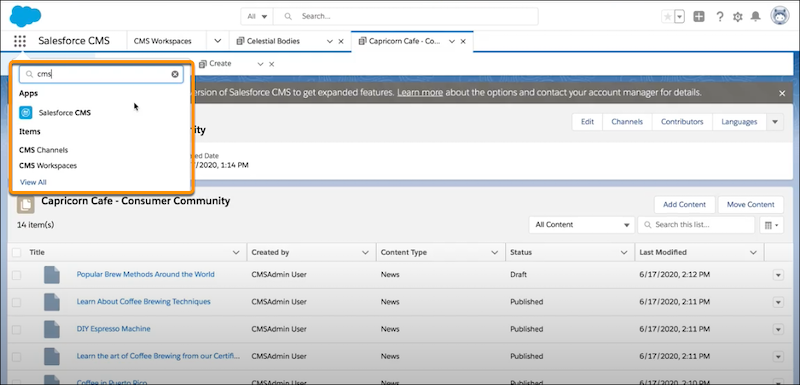Open row actions for DIY Espresso Machine
The width and height of the screenshot is (800, 385).
tap(778, 329)
